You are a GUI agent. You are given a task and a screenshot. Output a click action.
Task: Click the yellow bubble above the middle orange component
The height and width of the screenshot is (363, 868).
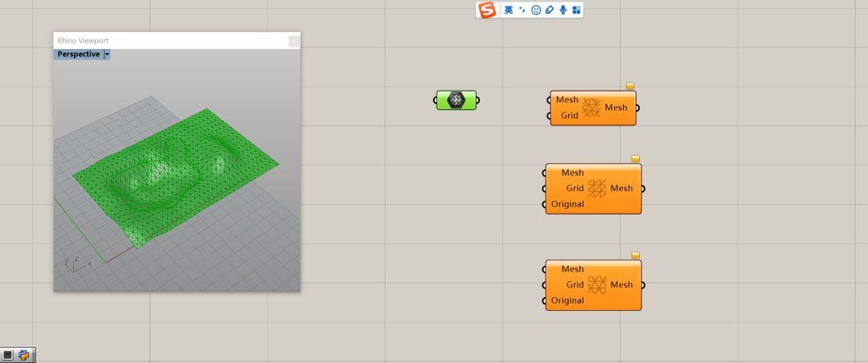(636, 159)
